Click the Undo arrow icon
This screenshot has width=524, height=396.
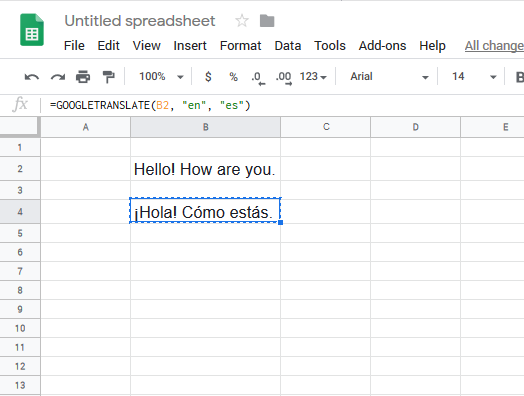click(32, 77)
